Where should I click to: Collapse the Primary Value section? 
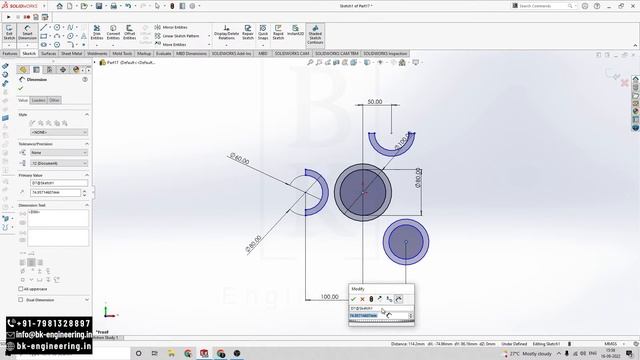87,175
